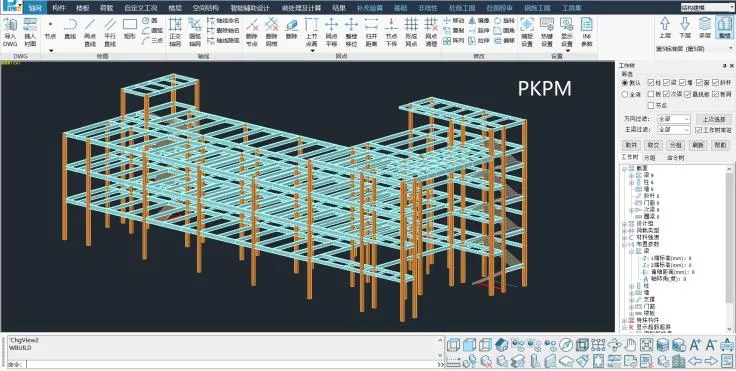The height and width of the screenshot is (371, 736).
Task: Expand the 显示设置 dropdown arrow
Action: (x=567, y=50)
